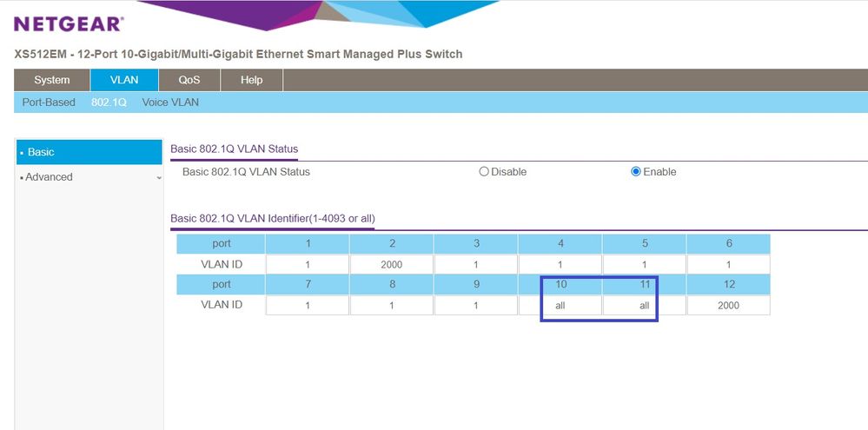Open the System tab
The width and height of the screenshot is (868, 430).
tap(52, 80)
